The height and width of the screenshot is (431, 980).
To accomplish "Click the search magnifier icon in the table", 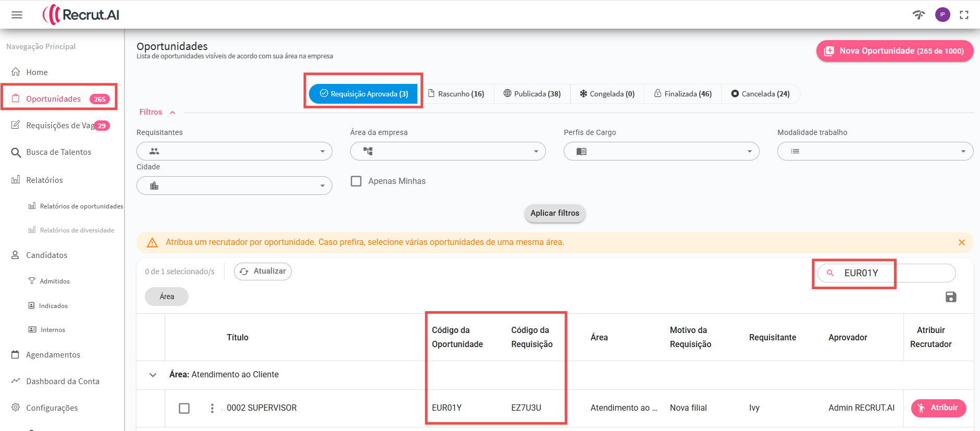I will click(x=830, y=273).
